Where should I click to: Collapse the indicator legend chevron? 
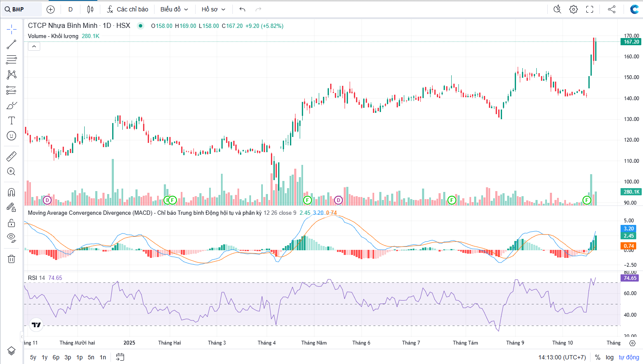pyautogui.click(x=34, y=46)
